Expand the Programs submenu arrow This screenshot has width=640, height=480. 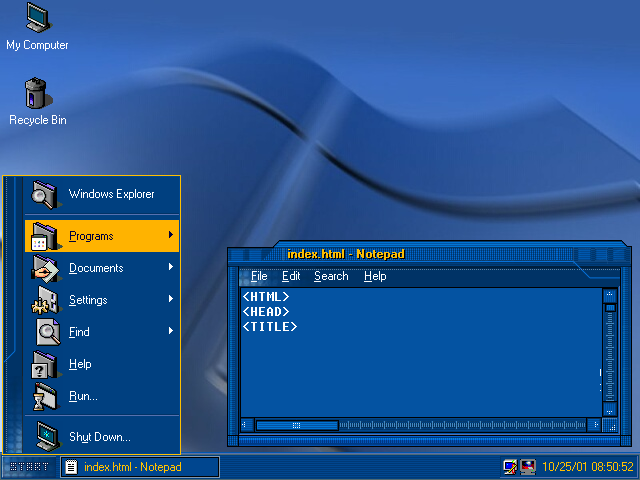(x=171, y=235)
